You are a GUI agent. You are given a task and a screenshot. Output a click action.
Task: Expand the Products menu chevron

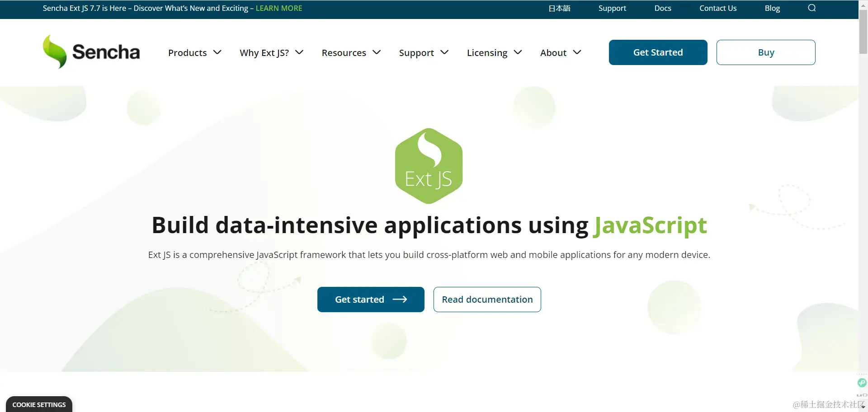pos(217,52)
